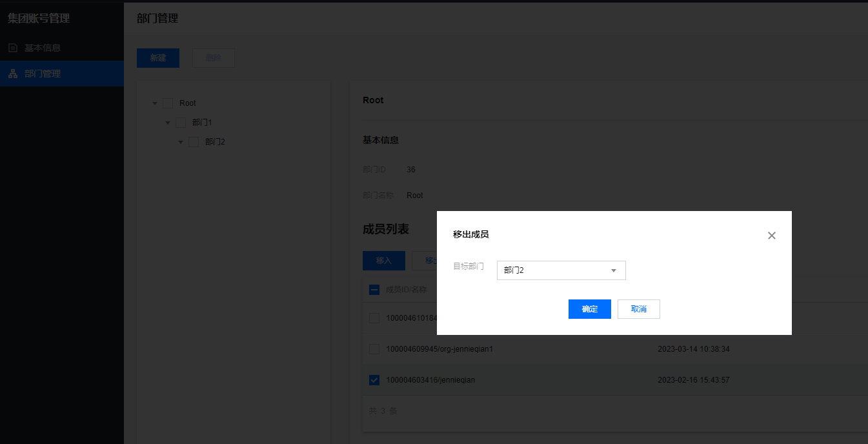
Task: Close the 移出成员 dialog with X
Action: click(771, 236)
